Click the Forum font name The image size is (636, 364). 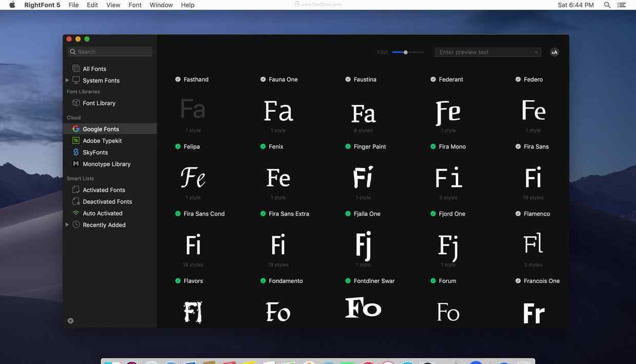tap(447, 281)
